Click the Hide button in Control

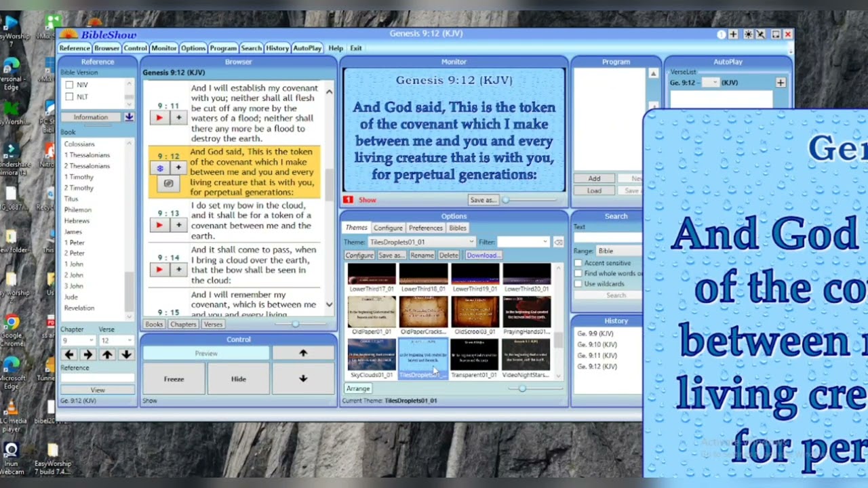point(239,379)
